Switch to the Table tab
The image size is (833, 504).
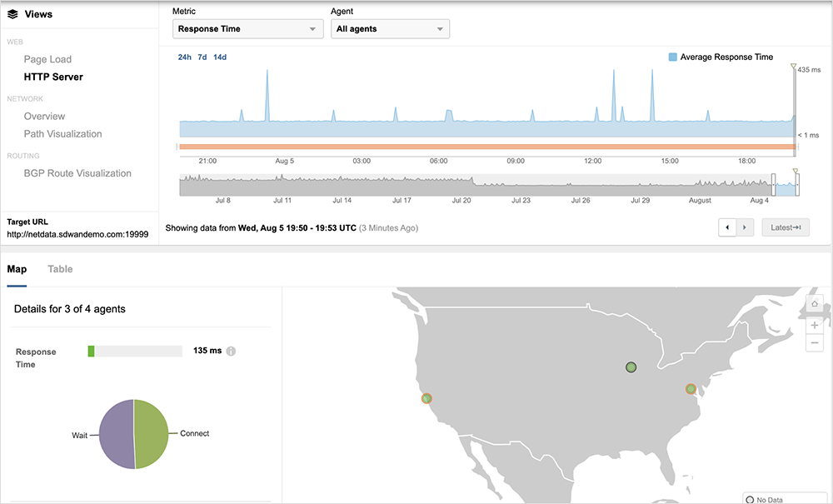pyautogui.click(x=60, y=269)
